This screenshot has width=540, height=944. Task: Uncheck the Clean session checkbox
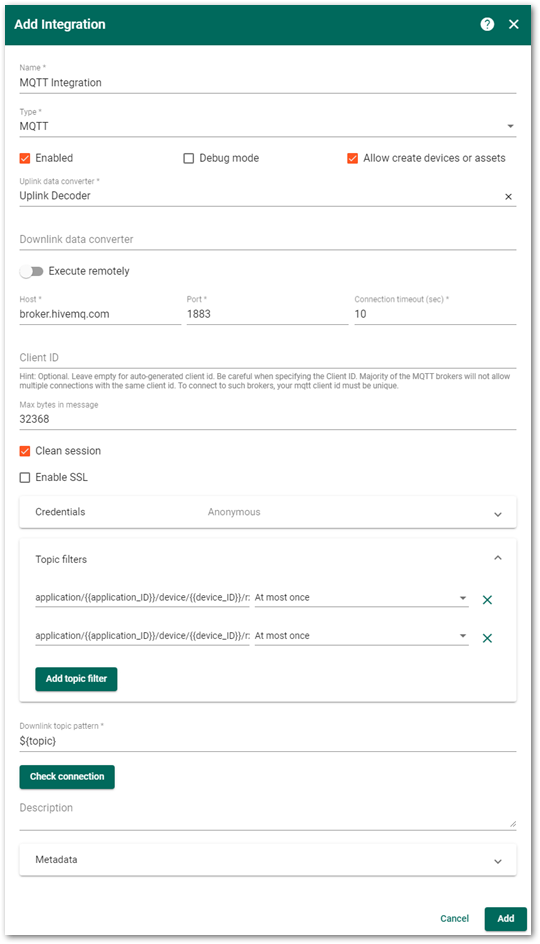click(x=25, y=451)
